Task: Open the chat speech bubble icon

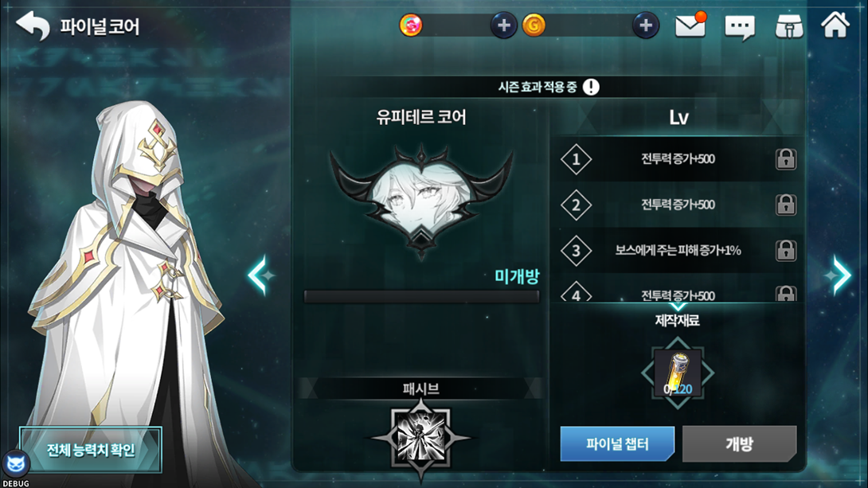Action: pyautogui.click(x=740, y=26)
